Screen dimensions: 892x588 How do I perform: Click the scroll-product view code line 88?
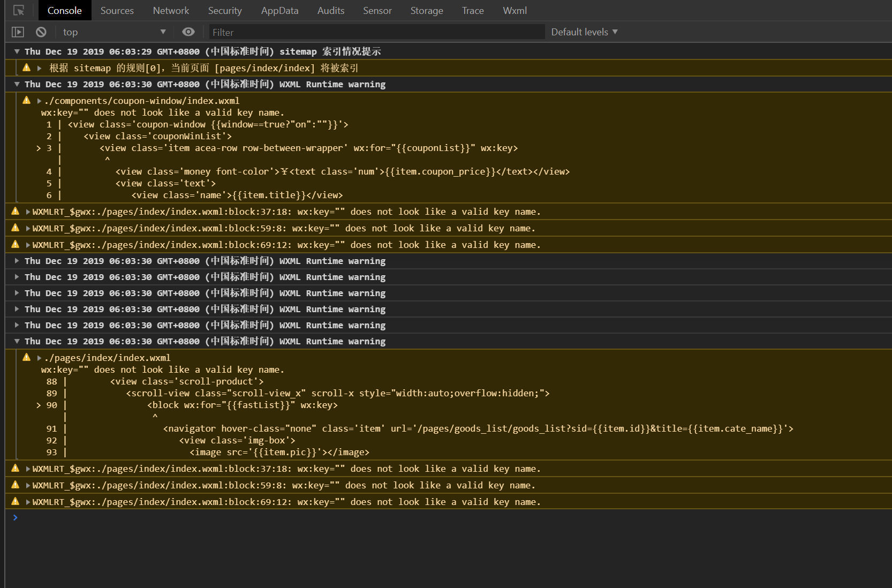(x=187, y=381)
